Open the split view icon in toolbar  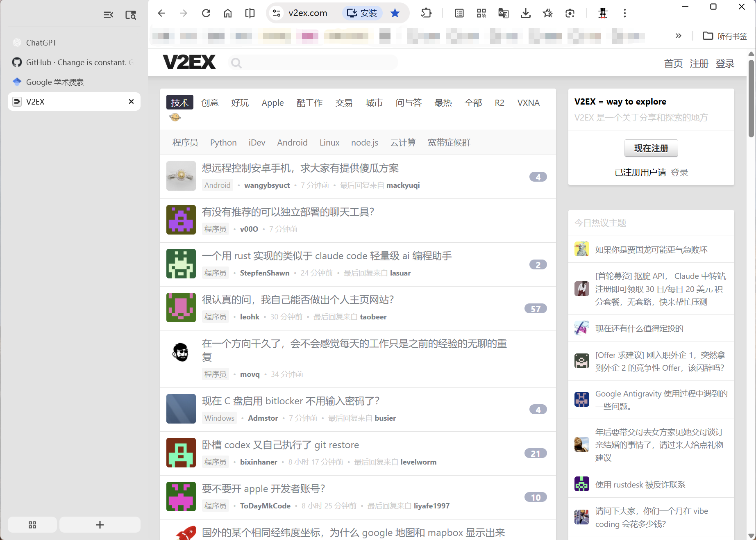click(250, 13)
